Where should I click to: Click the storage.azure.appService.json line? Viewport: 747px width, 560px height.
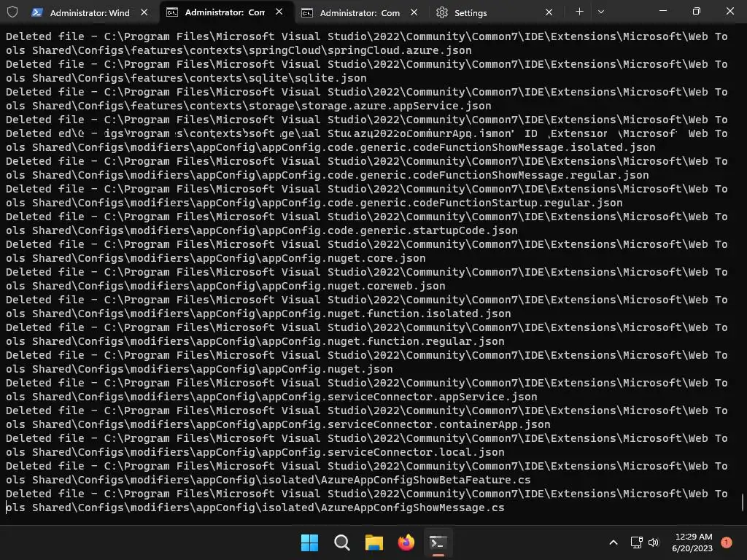[x=249, y=105]
